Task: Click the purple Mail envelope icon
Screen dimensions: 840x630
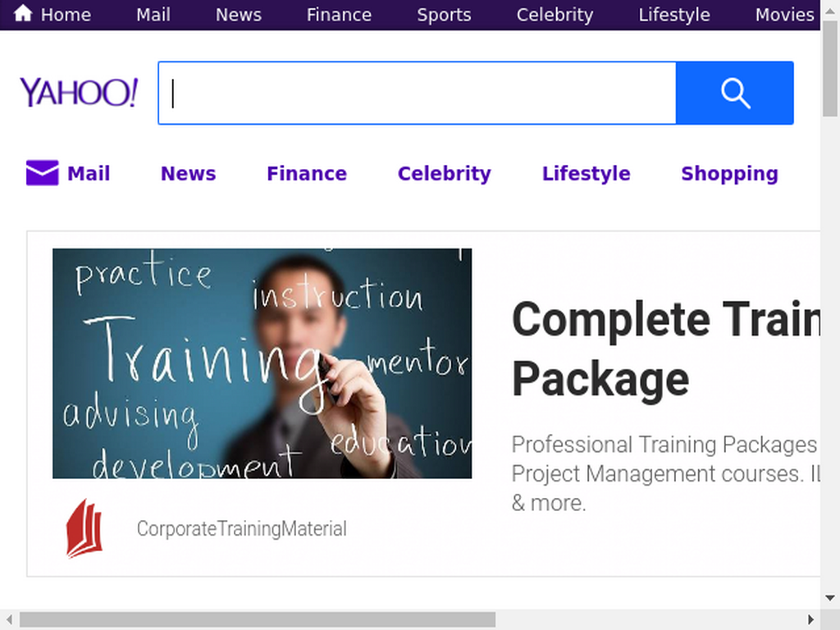Action: coord(43,173)
